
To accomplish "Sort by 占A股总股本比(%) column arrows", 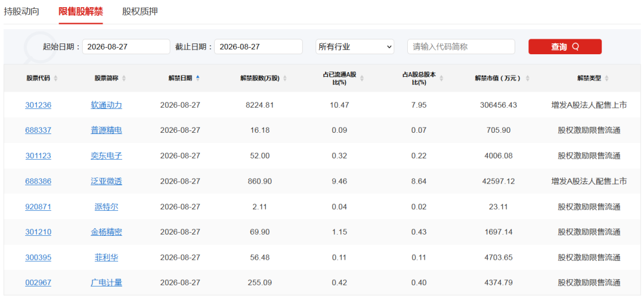I will coord(441,79).
